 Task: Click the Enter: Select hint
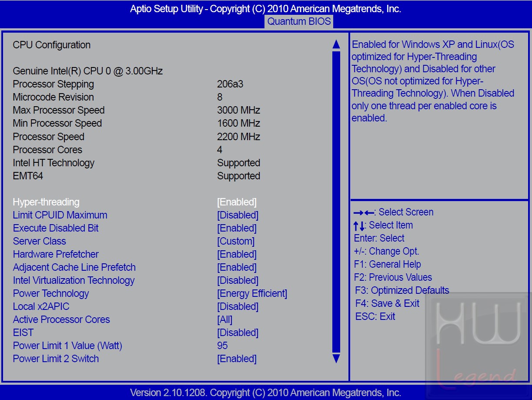379,238
